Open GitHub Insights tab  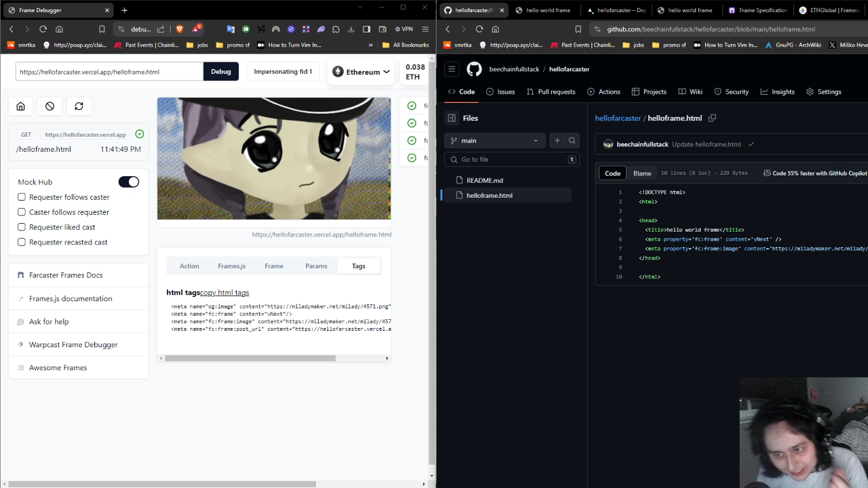click(777, 91)
